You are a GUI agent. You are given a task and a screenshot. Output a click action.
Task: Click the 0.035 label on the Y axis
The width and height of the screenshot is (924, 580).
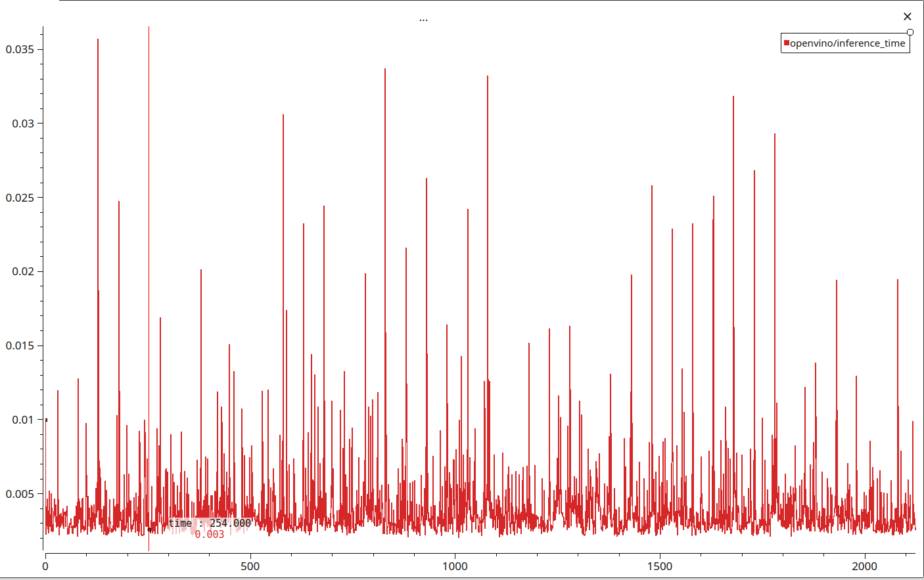(x=20, y=49)
